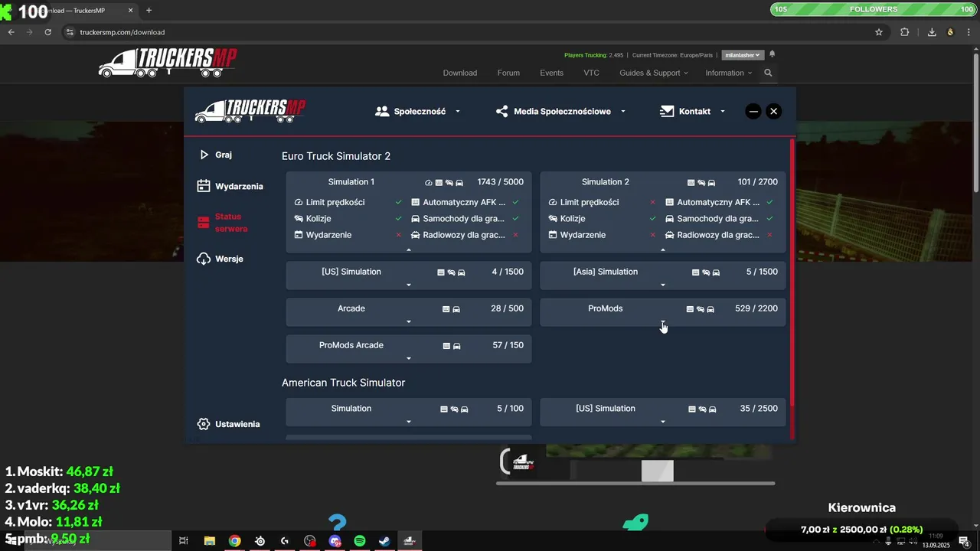Expand the ProMods server card
This screenshot has height=551, width=980.
[663, 322]
